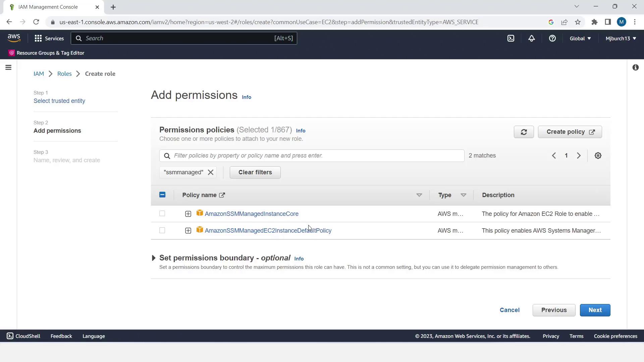The image size is (644, 362).
Task: Check the AmazonSSMManagedInstanceCore policy checkbox
Action: coord(162,214)
